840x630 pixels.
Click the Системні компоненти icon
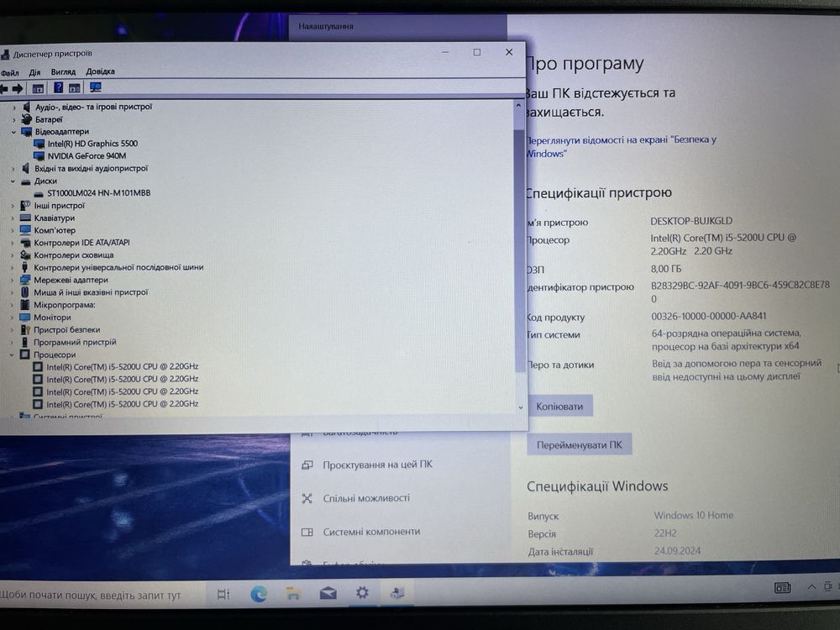pyautogui.click(x=307, y=533)
